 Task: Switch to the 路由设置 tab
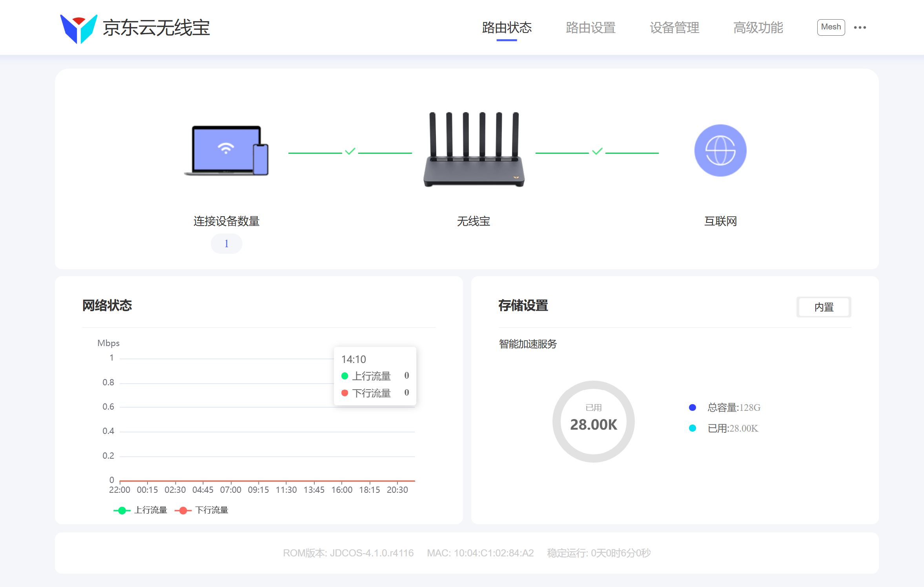point(590,27)
